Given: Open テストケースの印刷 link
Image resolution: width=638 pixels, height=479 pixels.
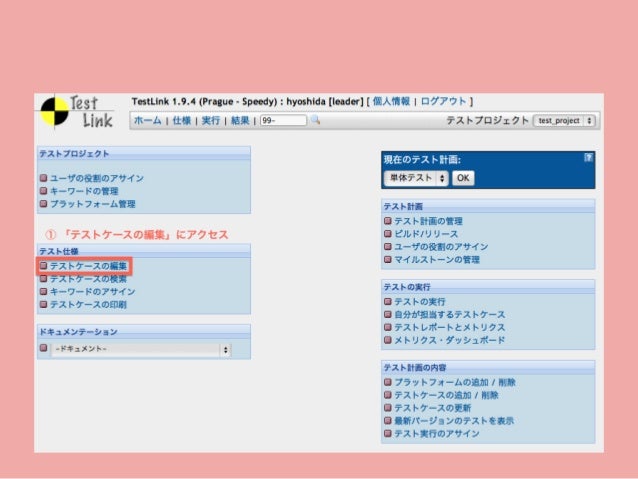Looking at the screenshot, I should (88, 304).
